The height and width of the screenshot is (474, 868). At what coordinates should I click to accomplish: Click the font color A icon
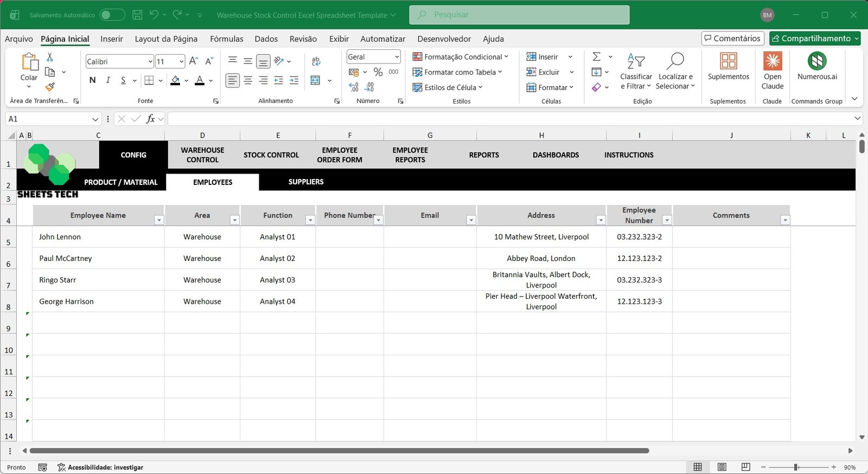point(200,80)
